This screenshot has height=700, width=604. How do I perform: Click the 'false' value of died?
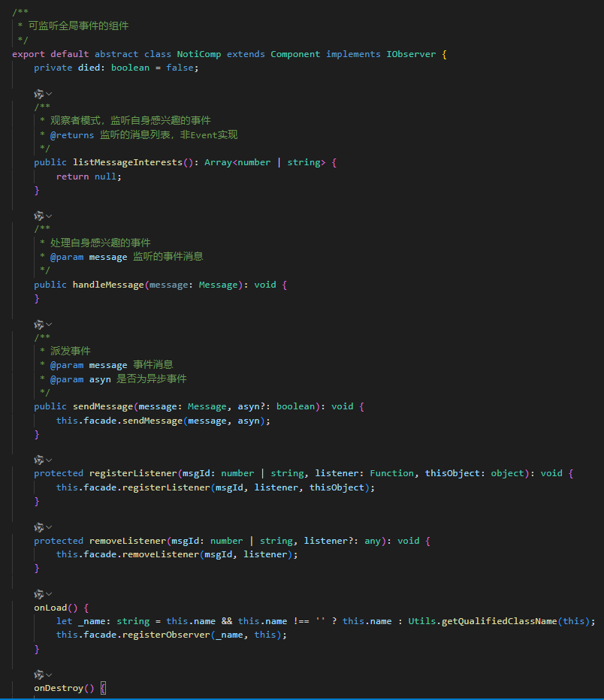coord(180,68)
